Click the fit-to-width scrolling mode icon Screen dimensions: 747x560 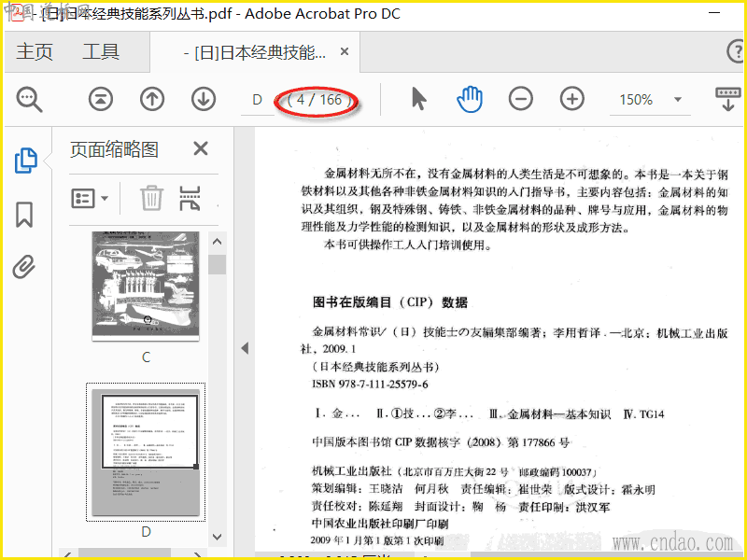click(x=727, y=99)
